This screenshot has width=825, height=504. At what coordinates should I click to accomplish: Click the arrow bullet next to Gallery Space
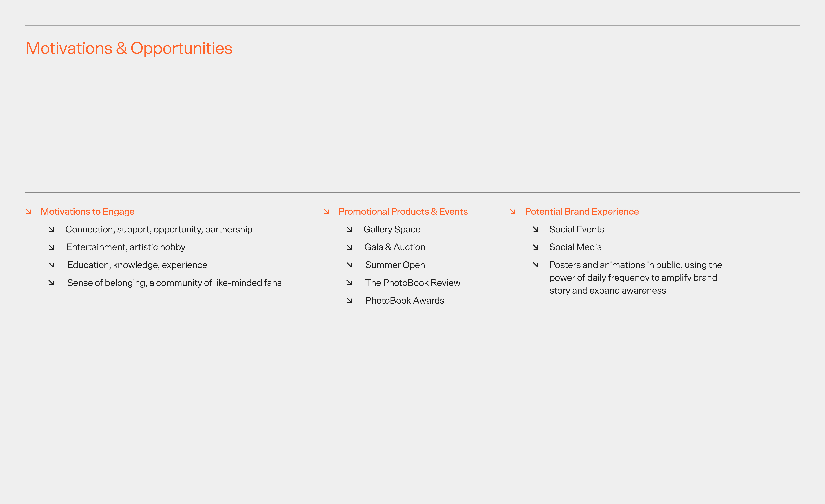(349, 229)
